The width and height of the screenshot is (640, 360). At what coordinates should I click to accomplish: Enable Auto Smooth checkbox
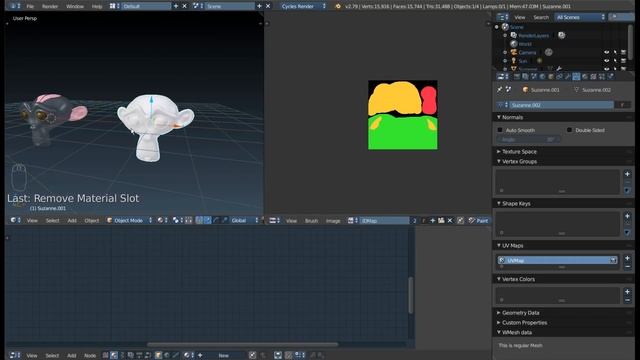[500, 130]
